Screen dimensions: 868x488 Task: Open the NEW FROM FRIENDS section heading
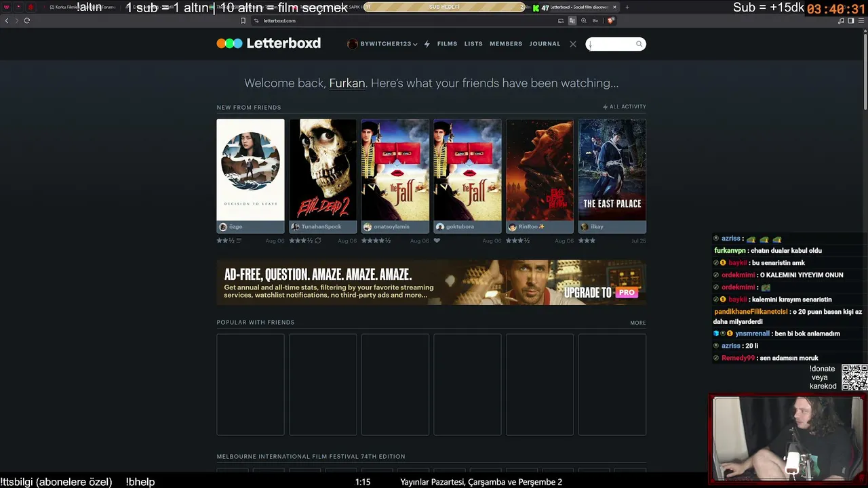click(x=249, y=107)
